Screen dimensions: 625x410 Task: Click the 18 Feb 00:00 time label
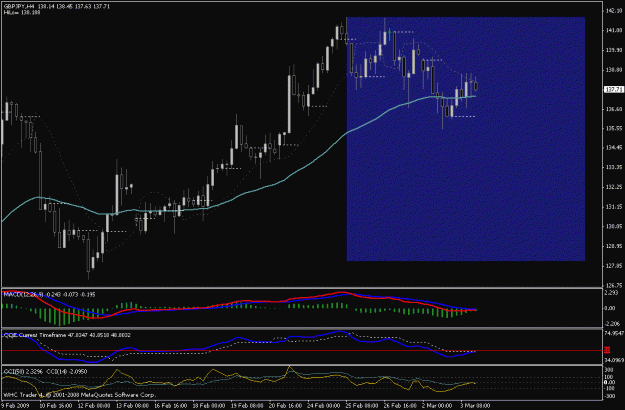tap(208, 406)
